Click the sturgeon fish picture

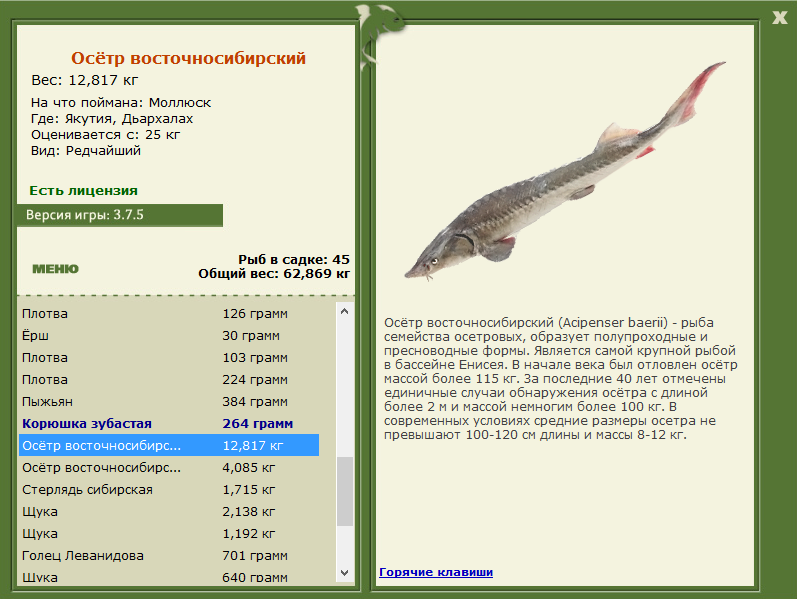565,171
